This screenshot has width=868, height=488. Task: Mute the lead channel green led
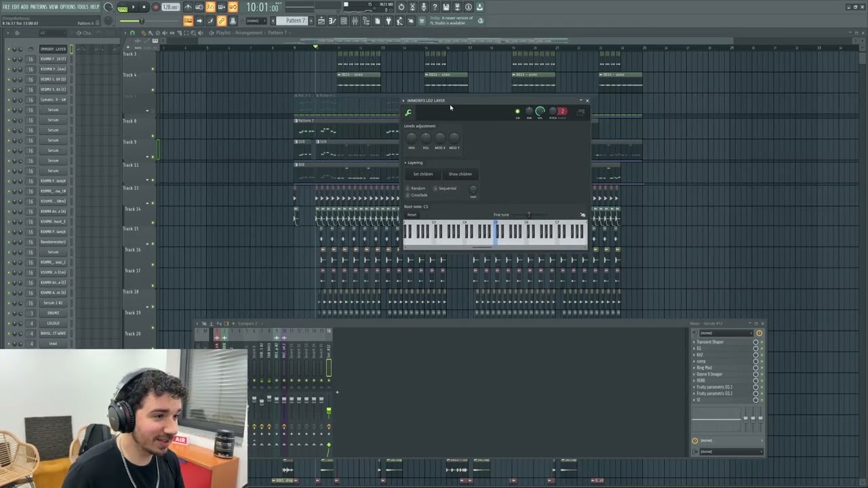9,344
